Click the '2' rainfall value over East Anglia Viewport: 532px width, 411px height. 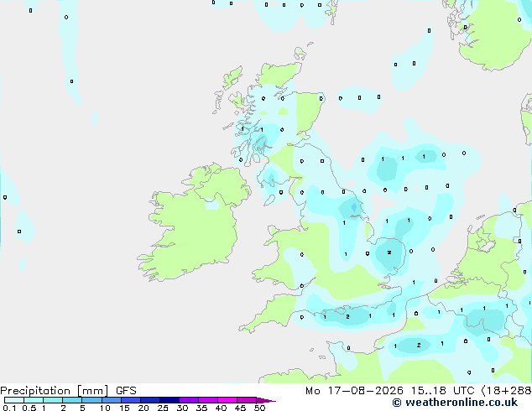[x=389, y=252]
